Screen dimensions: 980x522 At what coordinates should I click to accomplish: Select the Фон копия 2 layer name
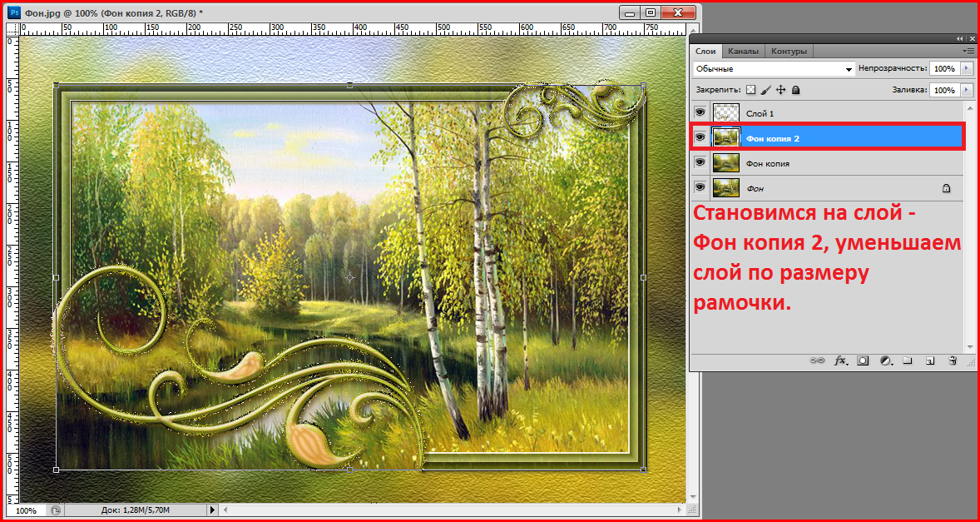[x=773, y=138]
